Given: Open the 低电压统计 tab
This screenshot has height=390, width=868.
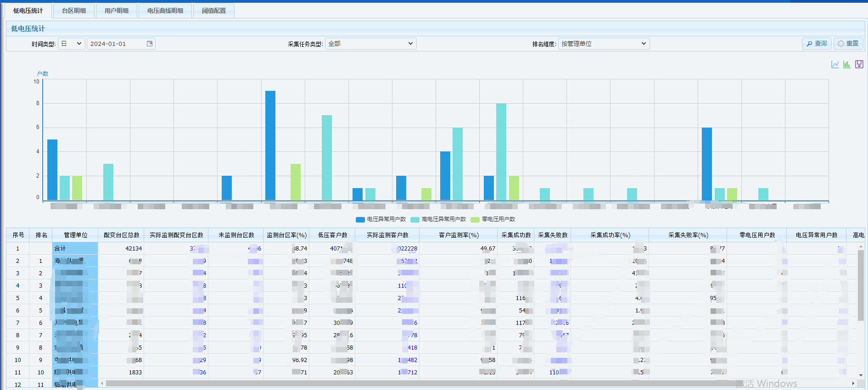Looking at the screenshot, I should (x=28, y=11).
